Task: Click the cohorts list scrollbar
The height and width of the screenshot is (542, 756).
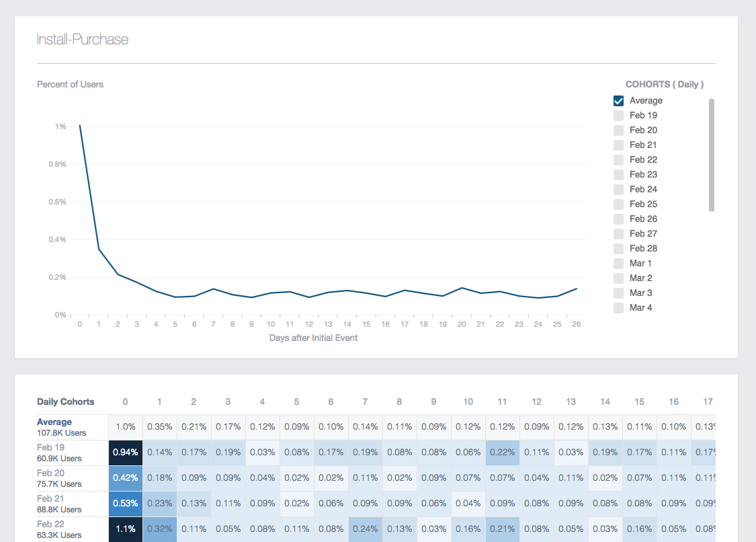Action: pyautogui.click(x=712, y=155)
